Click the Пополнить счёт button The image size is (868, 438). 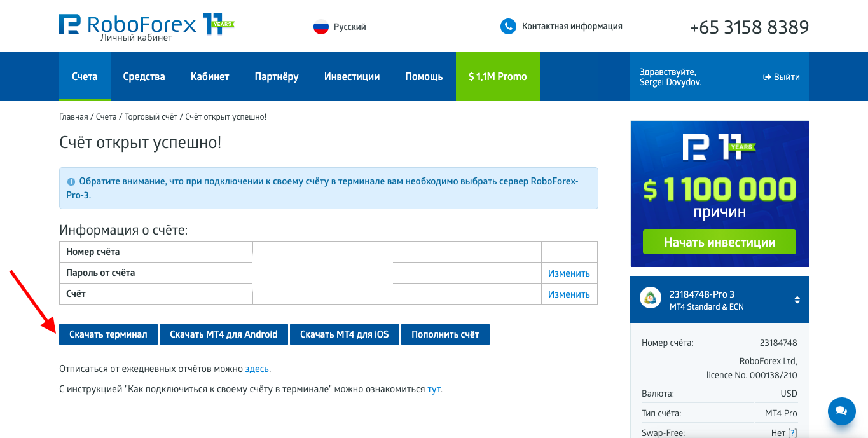click(445, 334)
